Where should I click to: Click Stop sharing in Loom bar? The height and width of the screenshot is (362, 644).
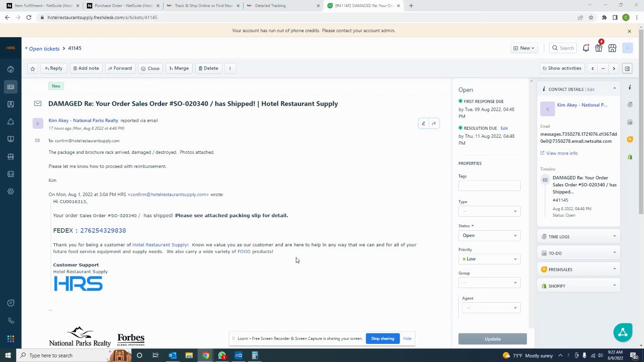coord(382,339)
